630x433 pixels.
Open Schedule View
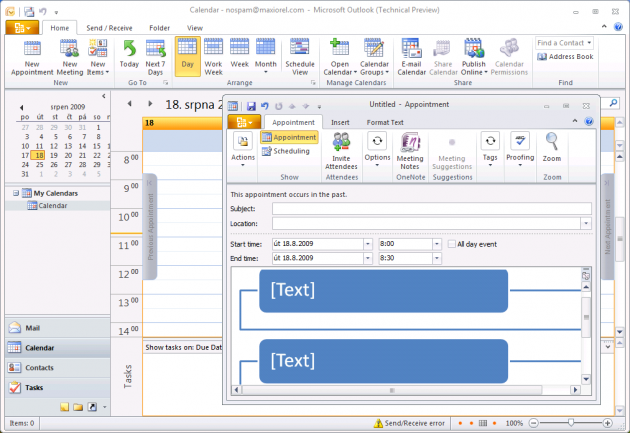click(300, 58)
